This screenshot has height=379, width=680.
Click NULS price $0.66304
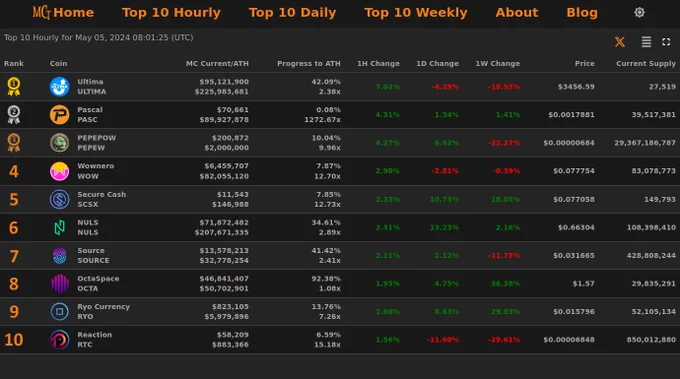[576, 227]
